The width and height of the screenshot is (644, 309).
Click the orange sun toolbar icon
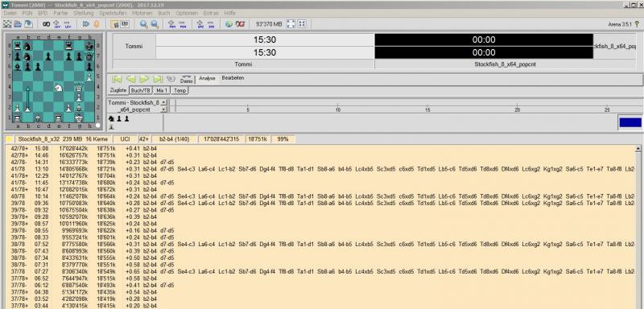(97, 24)
